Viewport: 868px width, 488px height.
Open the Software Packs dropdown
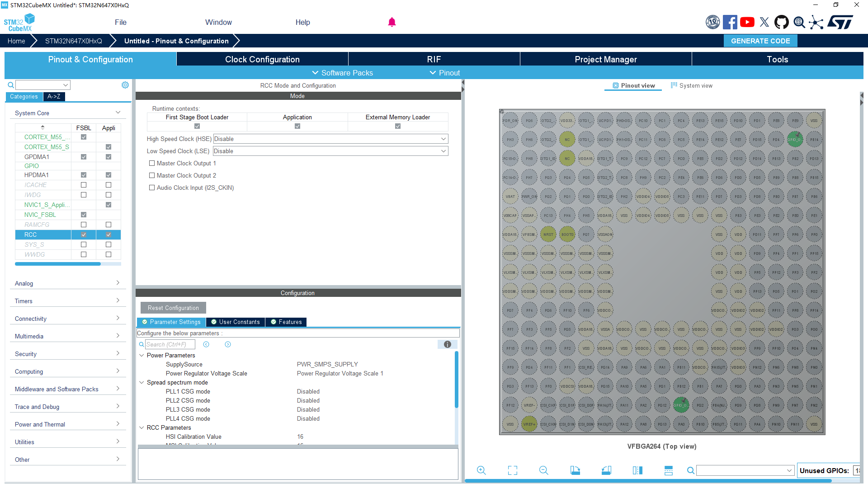pos(342,73)
